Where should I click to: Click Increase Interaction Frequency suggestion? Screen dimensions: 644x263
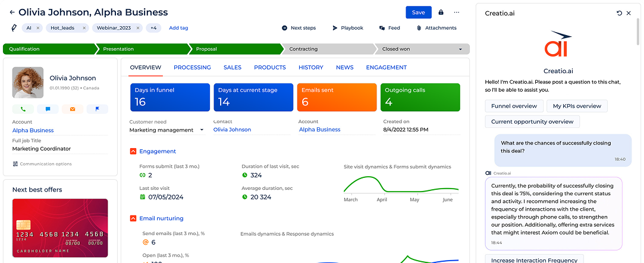pyautogui.click(x=535, y=259)
